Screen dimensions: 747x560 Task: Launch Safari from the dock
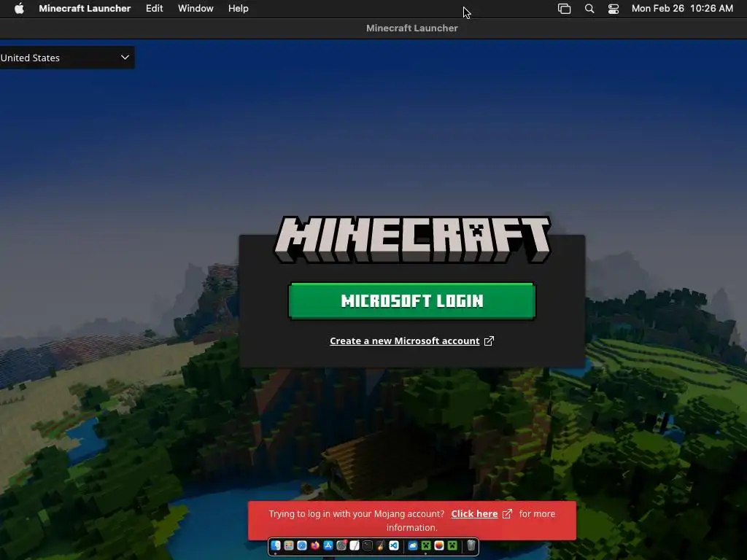302,545
